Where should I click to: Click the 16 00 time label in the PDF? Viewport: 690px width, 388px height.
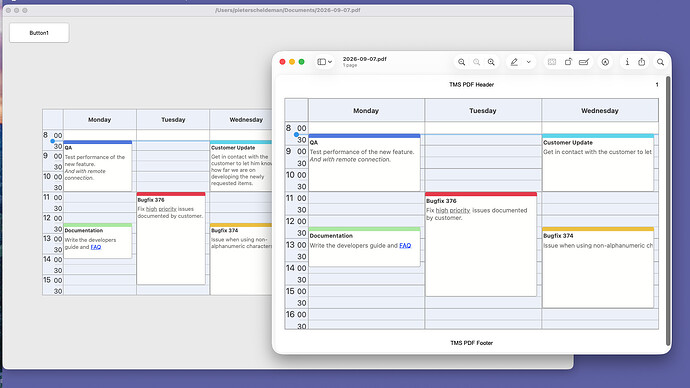click(296, 315)
